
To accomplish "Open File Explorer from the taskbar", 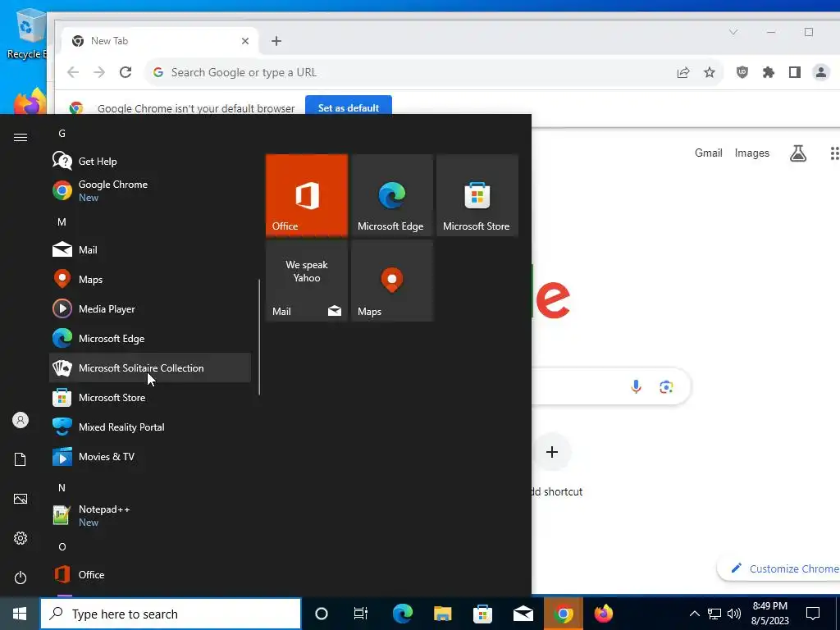I will pyautogui.click(x=442, y=614).
